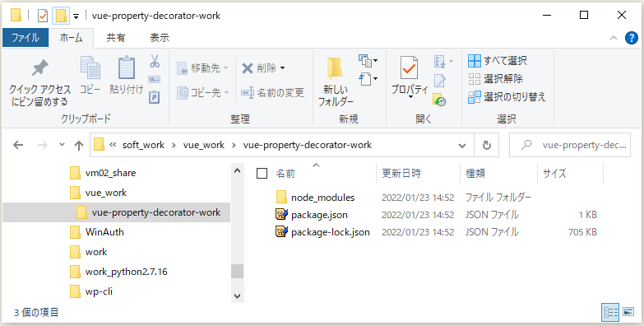Click the Copy path icon
This screenshot has height=326, width=644.
[x=155, y=79]
